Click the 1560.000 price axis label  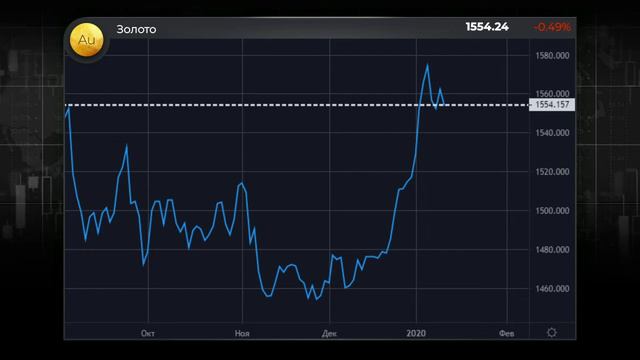point(552,94)
